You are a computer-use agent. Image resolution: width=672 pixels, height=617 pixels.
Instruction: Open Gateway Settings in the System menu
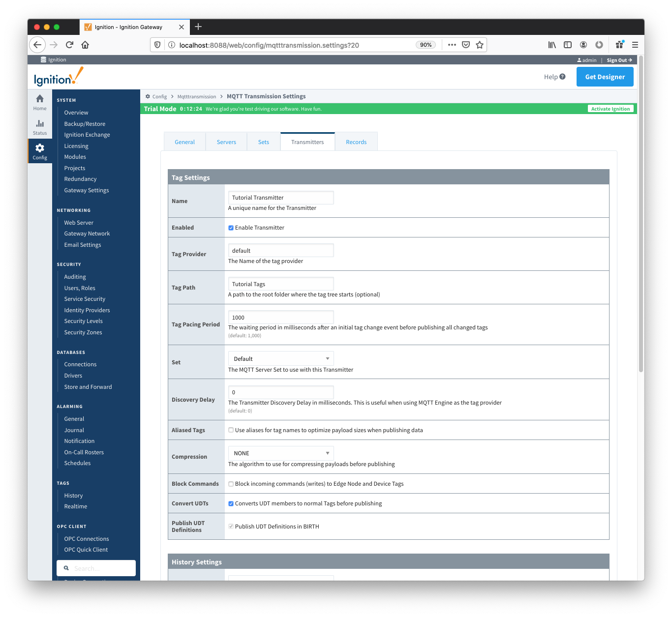pyautogui.click(x=87, y=190)
